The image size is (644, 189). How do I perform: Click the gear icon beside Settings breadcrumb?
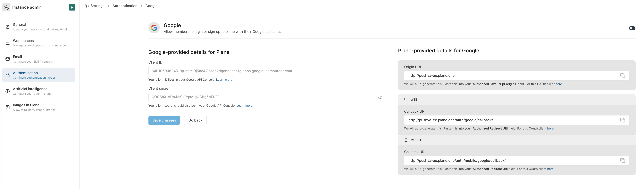click(x=87, y=5)
